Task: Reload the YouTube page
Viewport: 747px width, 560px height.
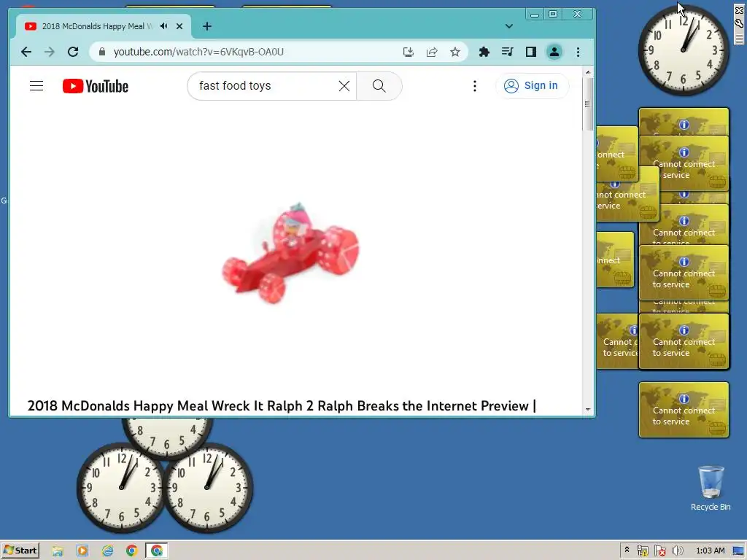Action: coord(73,52)
